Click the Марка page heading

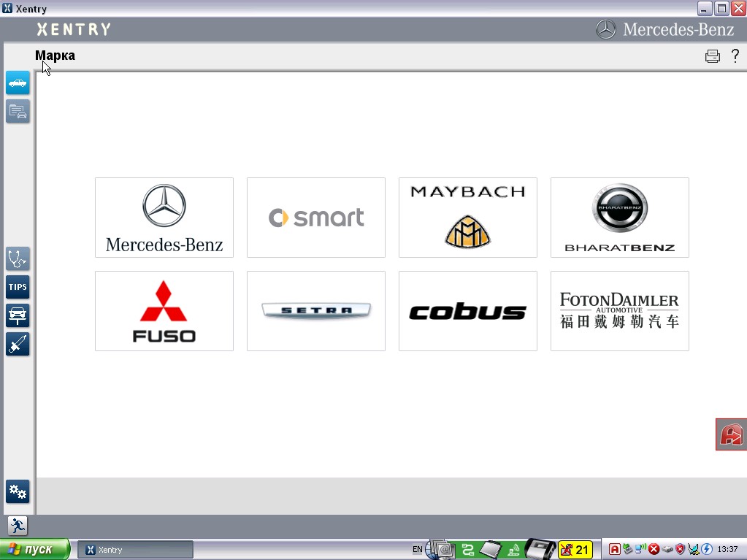55,55
